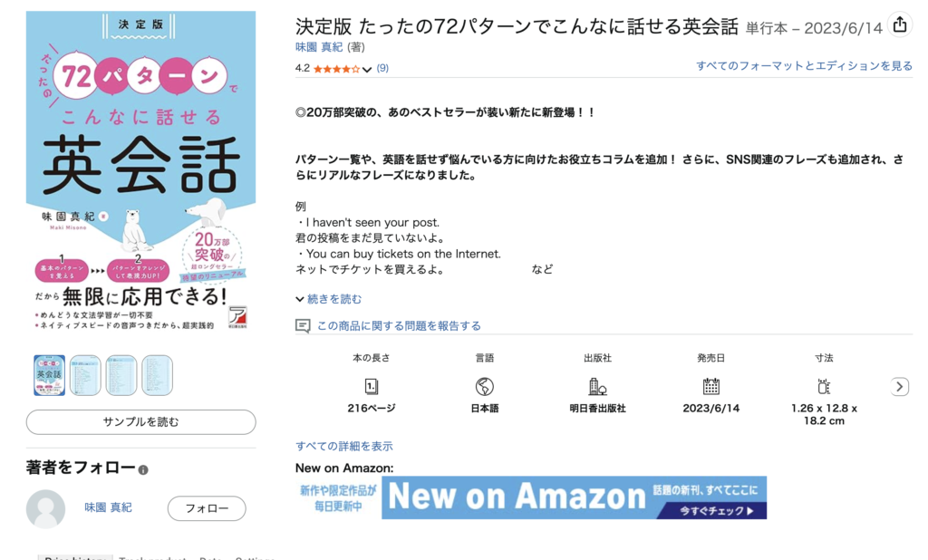Open the (9) reviews count link

coord(382,68)
